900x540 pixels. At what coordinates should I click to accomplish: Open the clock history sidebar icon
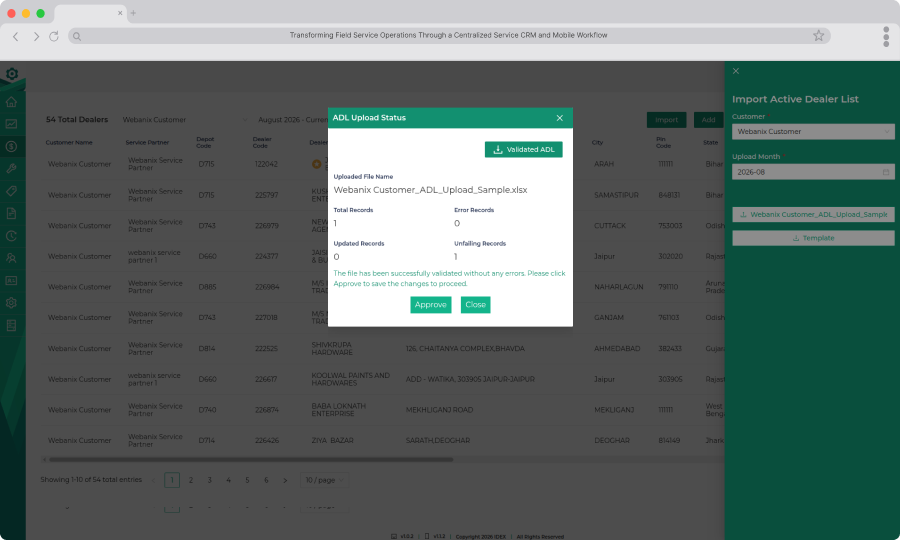(x=11, y=236)
